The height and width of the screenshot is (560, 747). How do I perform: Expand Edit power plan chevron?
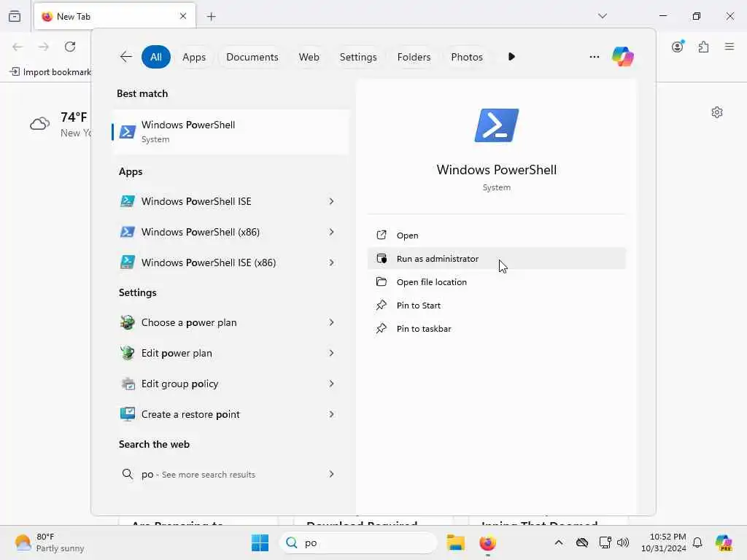coord(332,353)
